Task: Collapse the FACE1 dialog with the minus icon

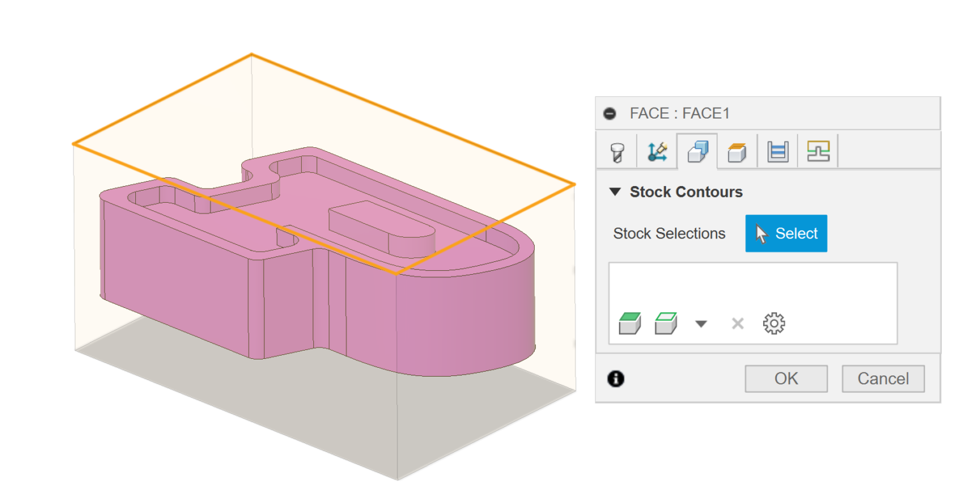Action: pos(611,113)
